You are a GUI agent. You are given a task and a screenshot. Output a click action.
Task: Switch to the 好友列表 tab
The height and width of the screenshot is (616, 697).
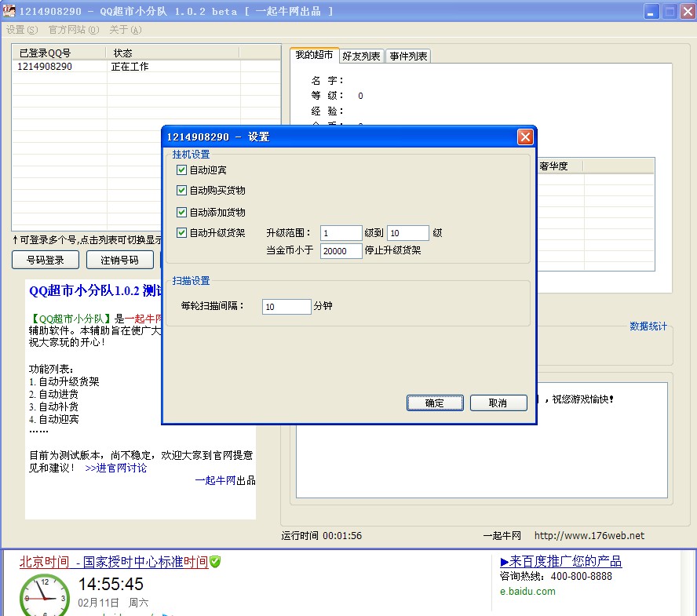tap(361, 56)
